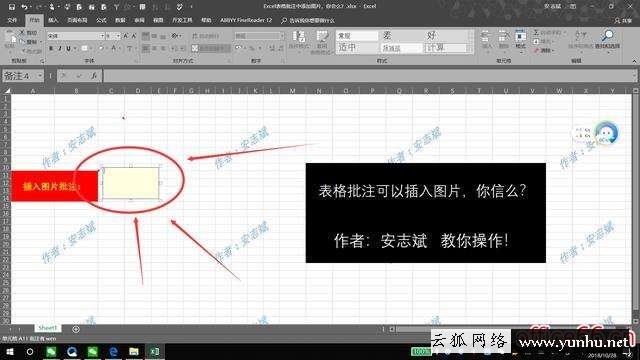
Task: Switch to the 插入 (Insert) ribbon tab
Action: coord(53,20)
